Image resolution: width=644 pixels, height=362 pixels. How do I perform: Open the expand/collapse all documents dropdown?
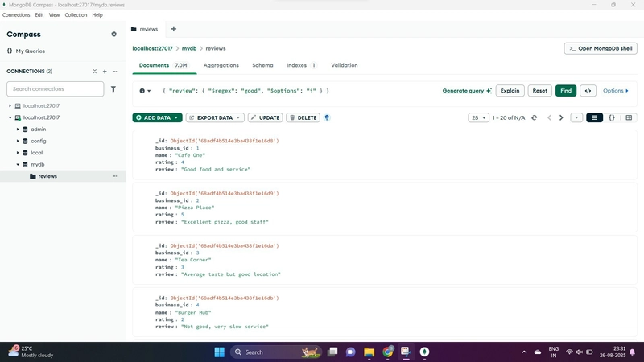pos(576,117)
